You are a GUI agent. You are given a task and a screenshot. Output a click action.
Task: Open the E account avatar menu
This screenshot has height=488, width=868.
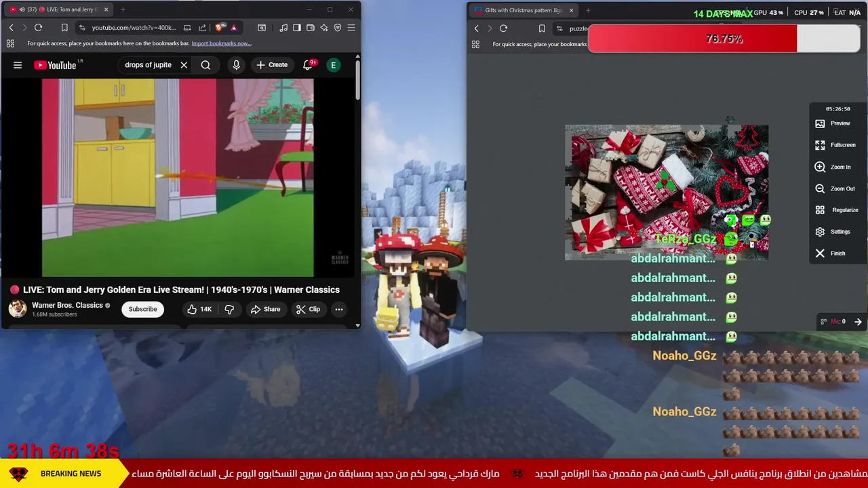click(x=333, y=65)
